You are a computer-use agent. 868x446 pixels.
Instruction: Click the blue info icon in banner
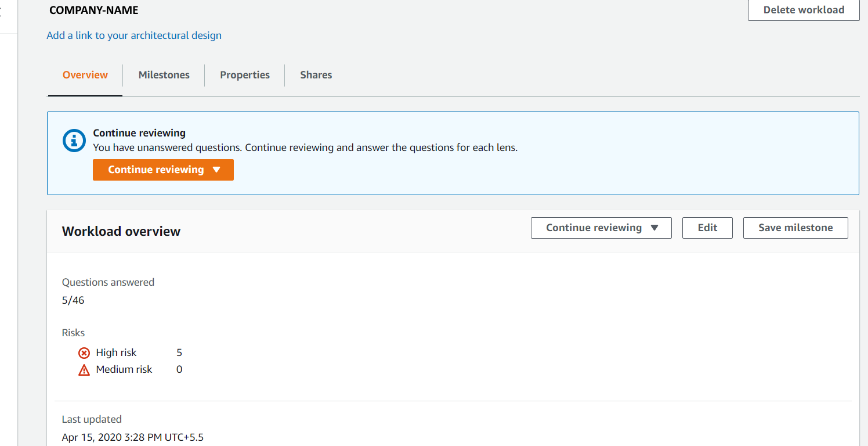(74, 140)
